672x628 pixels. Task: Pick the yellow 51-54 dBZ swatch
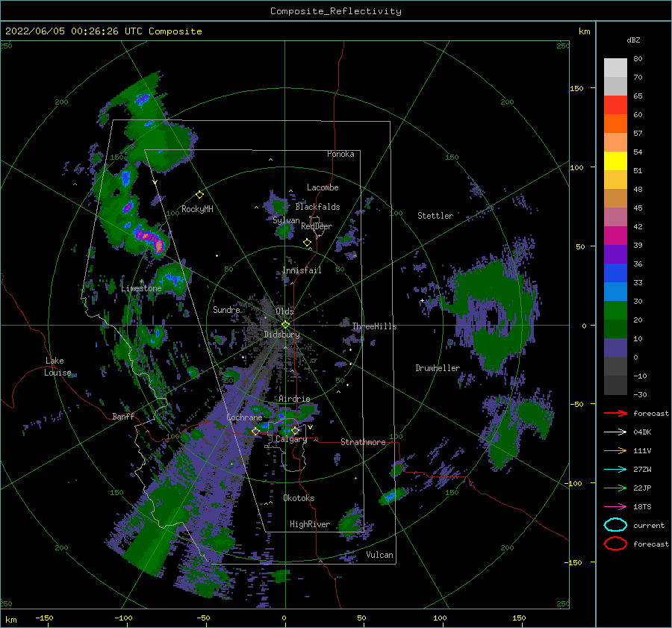click(x=615, y=161)
